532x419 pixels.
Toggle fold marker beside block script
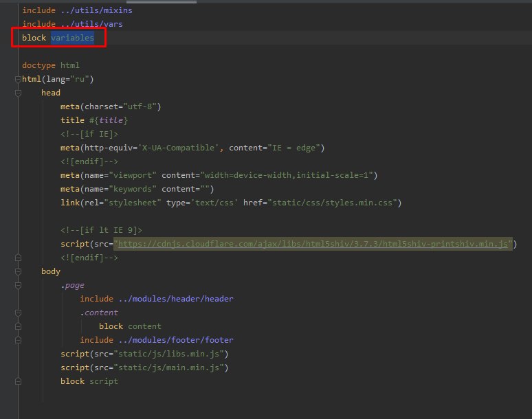[x=19, y=381]
